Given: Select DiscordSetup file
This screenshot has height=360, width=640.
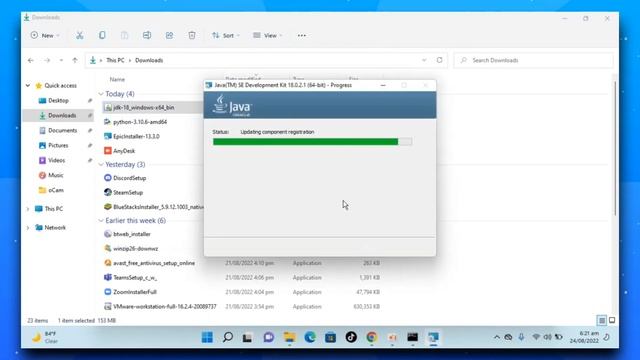Looking at the screenshot, I should (x=129, y=178).
